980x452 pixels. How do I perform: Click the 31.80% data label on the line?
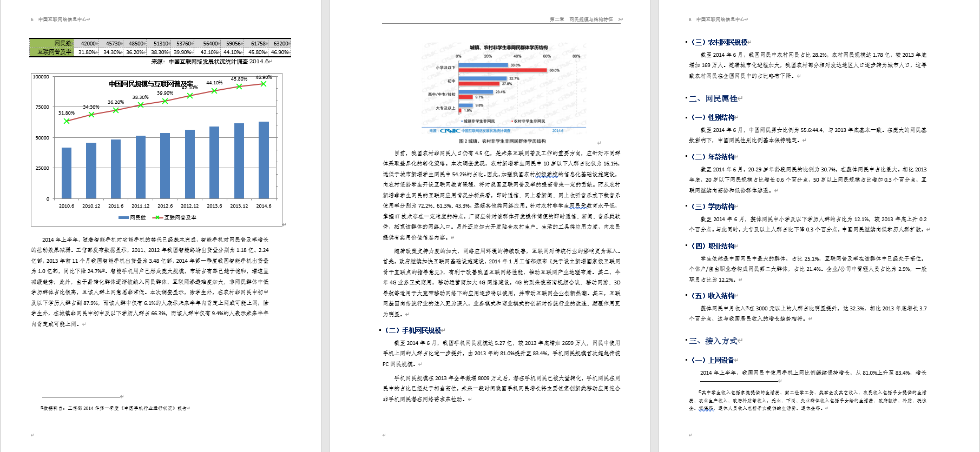[67, 113]
